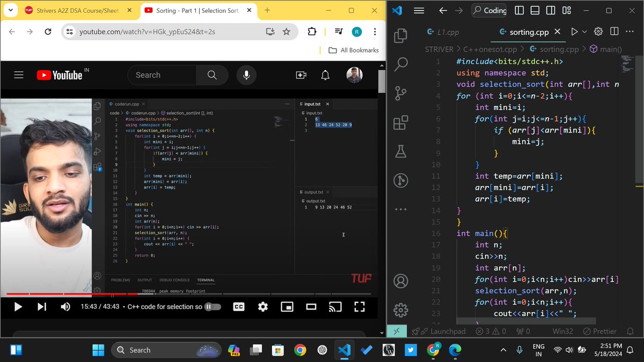Screen dimensions: 644x362
Task: Open the Manage gear in VS Code activity bar
Action: point(400,310)
